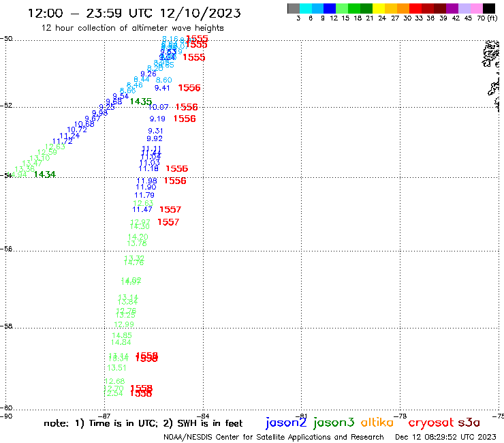Screen dimensions: 504x443
Task: Click the '70 (ft)' legend label
Action: point(487,18)
